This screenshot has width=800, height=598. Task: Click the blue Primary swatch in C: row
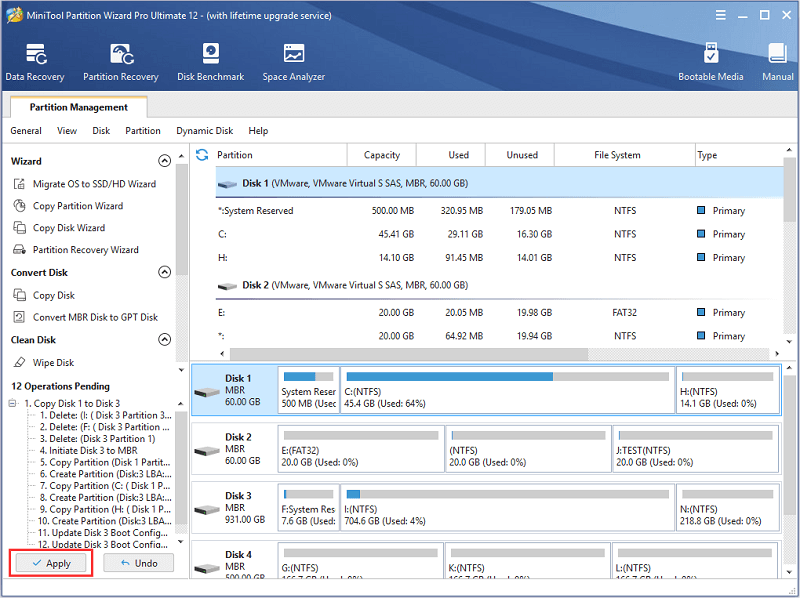(701, 233)
